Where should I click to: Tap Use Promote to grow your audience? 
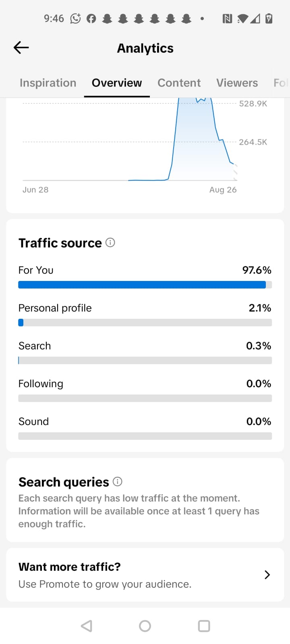105,584
